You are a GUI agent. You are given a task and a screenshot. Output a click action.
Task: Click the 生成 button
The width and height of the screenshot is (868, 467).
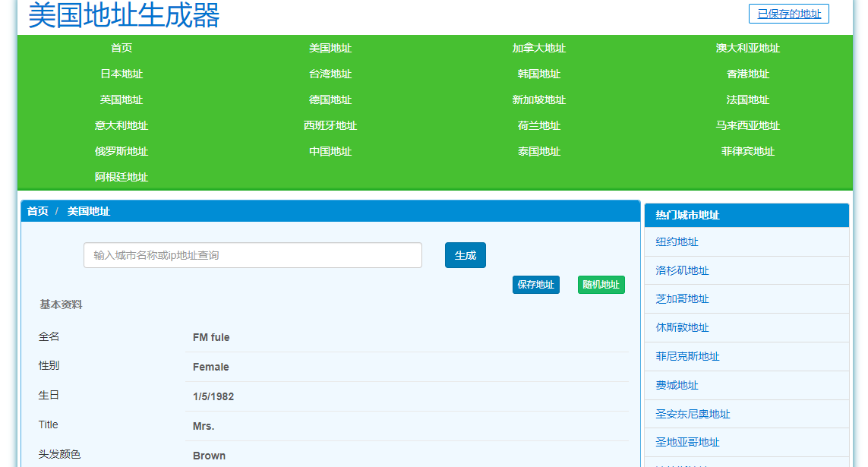[x=465, y=255]
